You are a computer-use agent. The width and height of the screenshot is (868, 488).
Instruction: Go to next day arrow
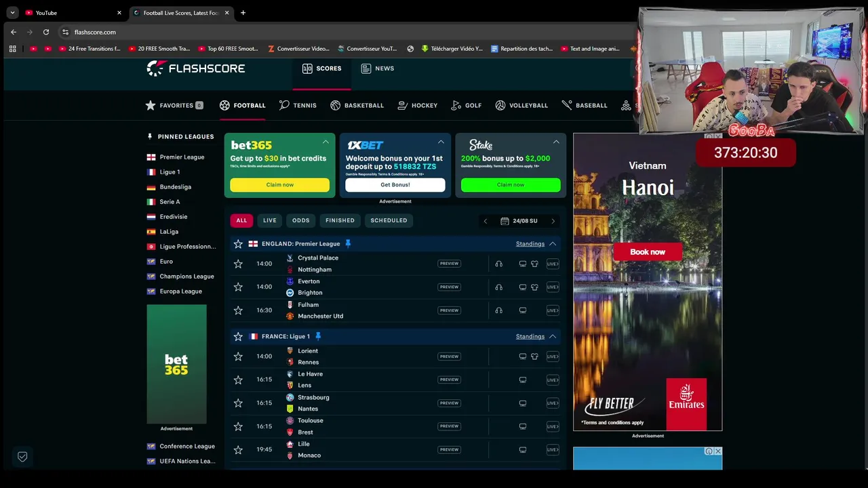pos(553,221)
